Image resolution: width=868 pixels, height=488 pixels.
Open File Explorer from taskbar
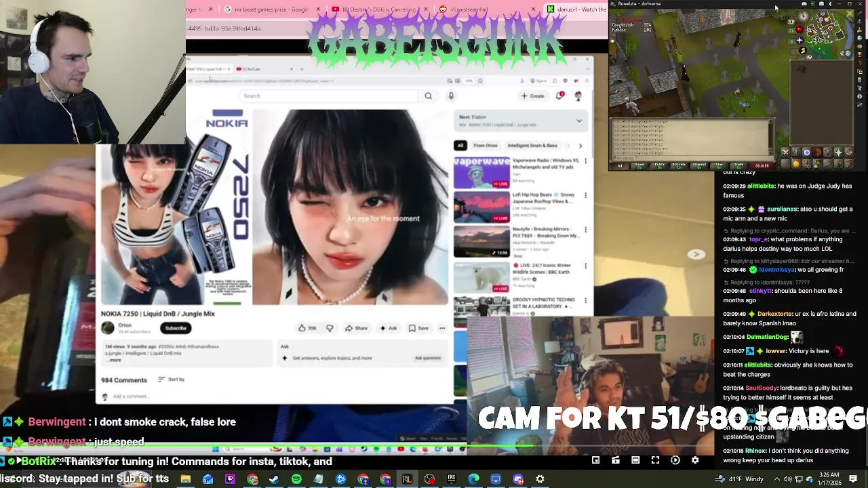[185, 479]
